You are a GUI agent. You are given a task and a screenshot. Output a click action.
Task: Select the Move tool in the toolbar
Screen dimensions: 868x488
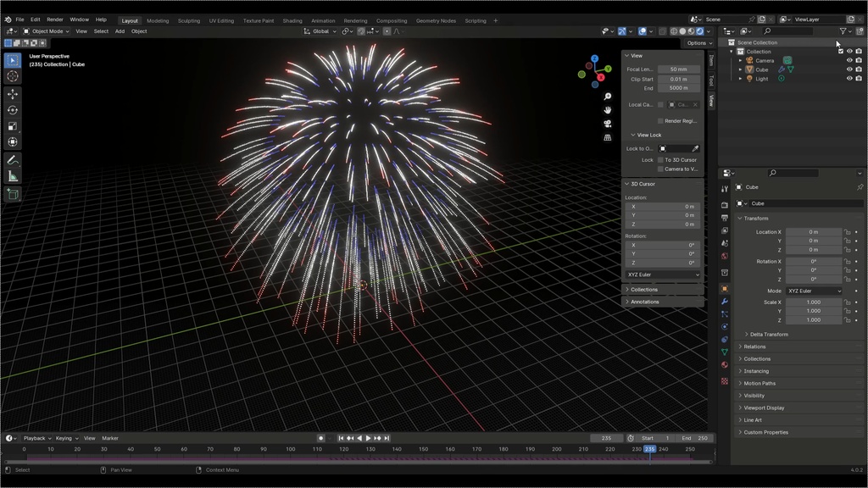pos(13,94)
